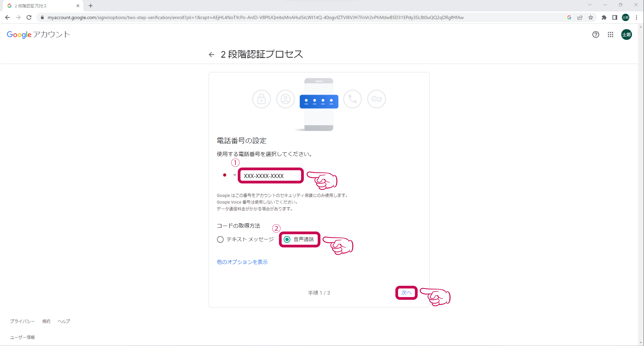Open the extensions puzzle icon
The image size is (644, 346).
[604, 17]
